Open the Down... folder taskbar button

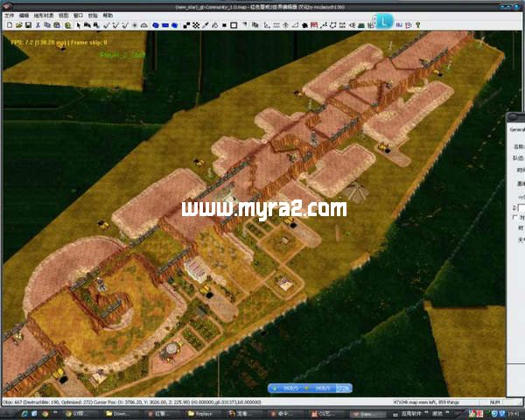coord(118,414)
